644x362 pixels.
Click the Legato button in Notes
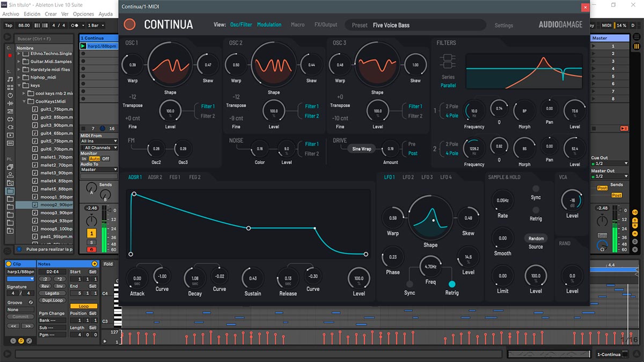pos(52,293)
